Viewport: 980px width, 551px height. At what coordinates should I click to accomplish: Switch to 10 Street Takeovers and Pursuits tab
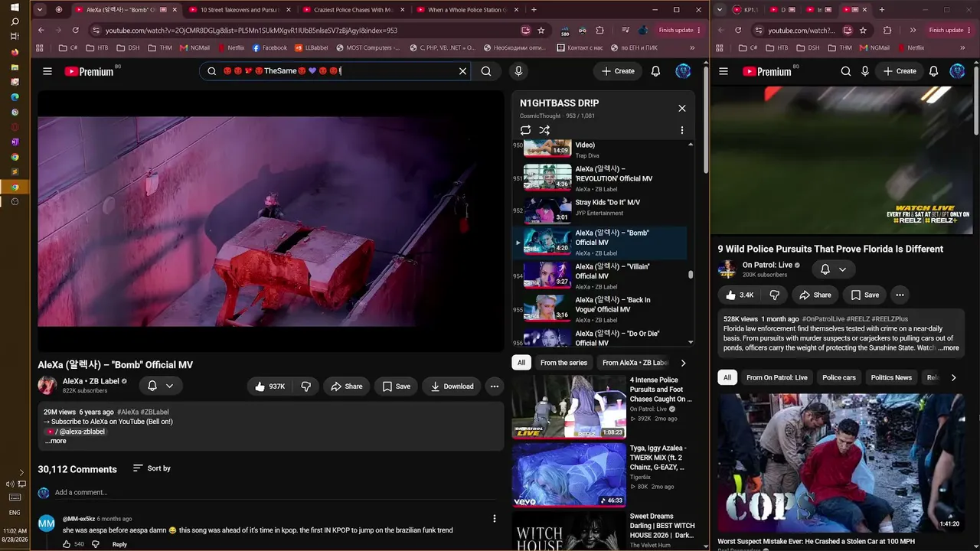click(239, 10)
